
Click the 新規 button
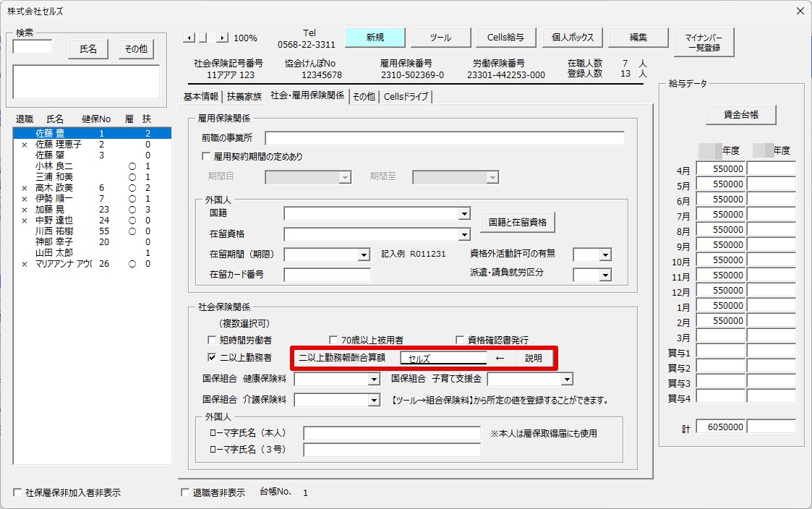click(x=375, y=38)
